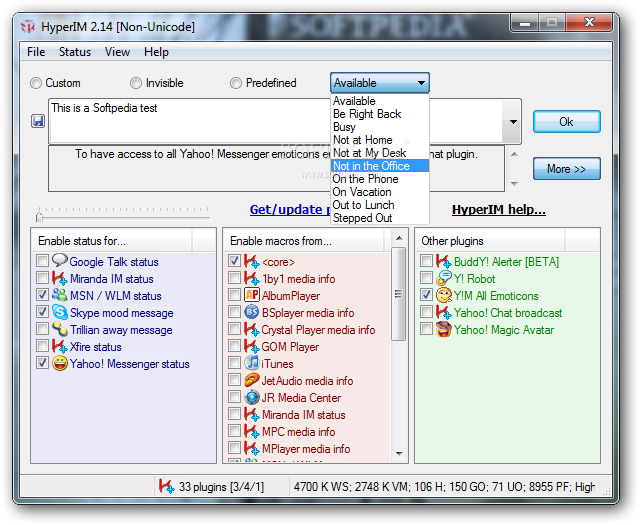Image resolution: width=640 pixels, height=525 pixels.
Task: Click the 1by1 media info icon
Action: click(251, 278)
